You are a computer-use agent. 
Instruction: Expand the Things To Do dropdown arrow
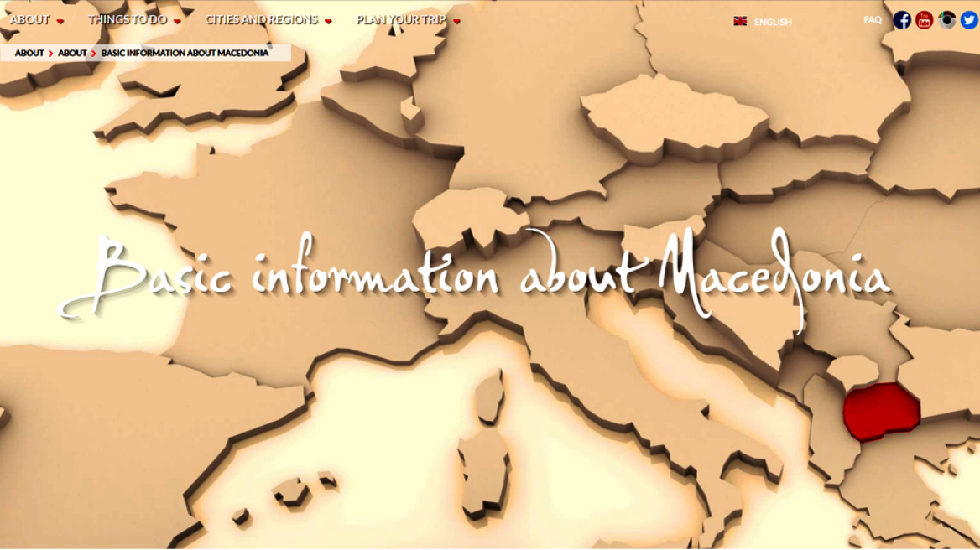tap(177, 22)
